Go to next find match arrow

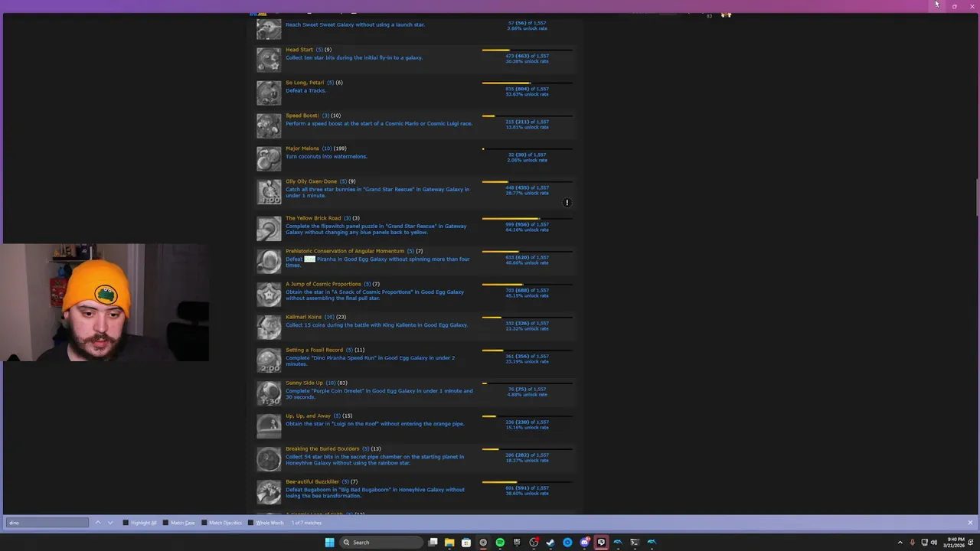click(110, 523)
